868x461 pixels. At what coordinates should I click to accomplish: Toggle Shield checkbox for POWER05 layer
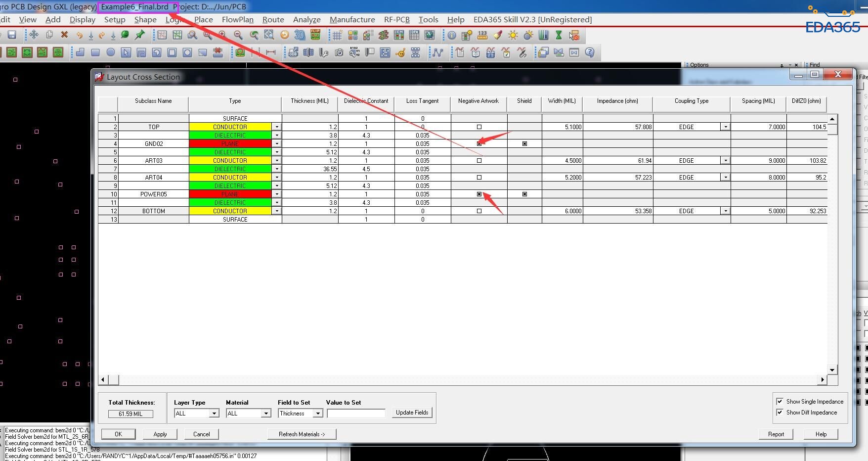pyautogui.click(x=524, y=194)
